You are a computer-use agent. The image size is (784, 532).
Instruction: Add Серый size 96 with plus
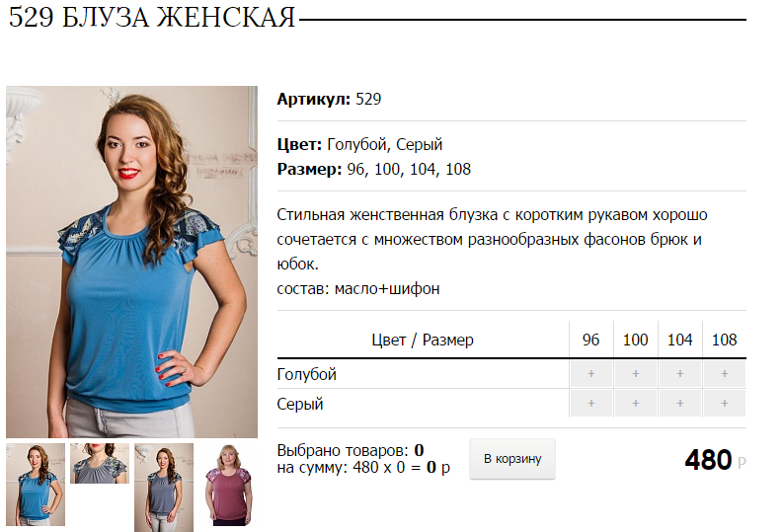tap(591, 404)
